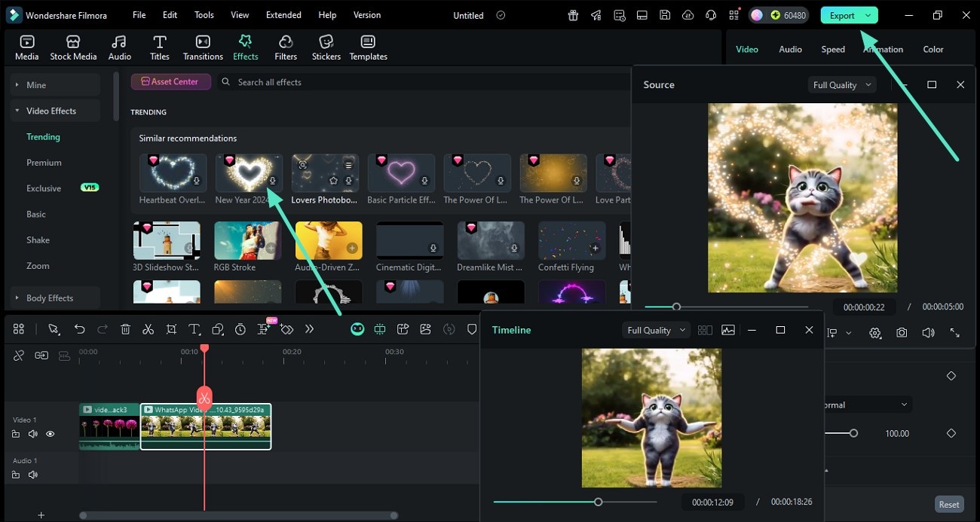The width and height of the screenshot is (980, 522).
Task: Click the Speed adjustment clock icon
Action: pyautogui.click(x=240, y=329)
